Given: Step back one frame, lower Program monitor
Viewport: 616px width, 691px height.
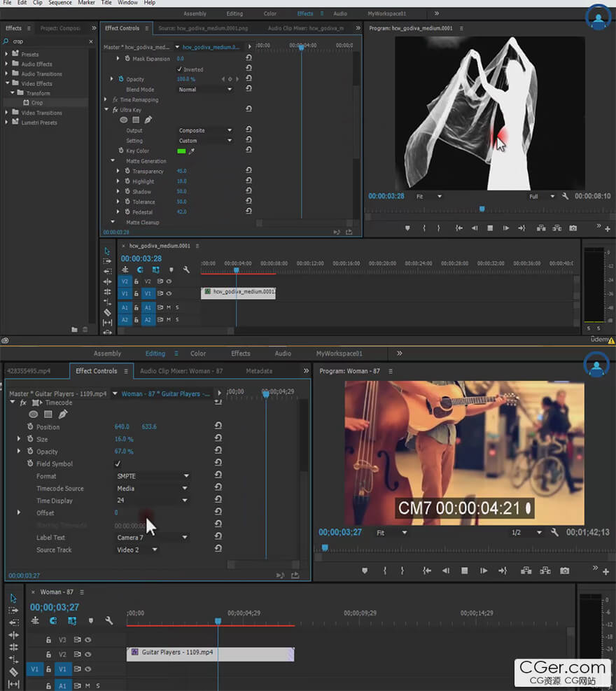Looking at the screenshot, I should coord(445,571).
